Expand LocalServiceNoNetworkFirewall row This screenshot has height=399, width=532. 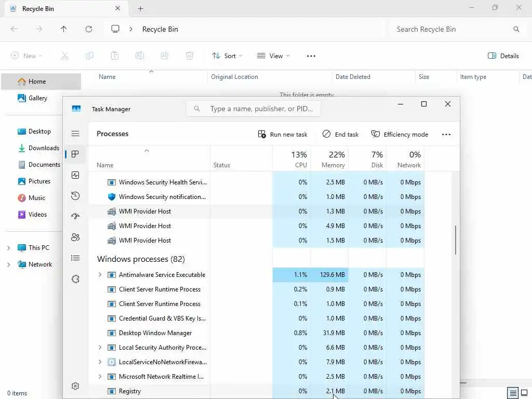[x=100, y=362]
